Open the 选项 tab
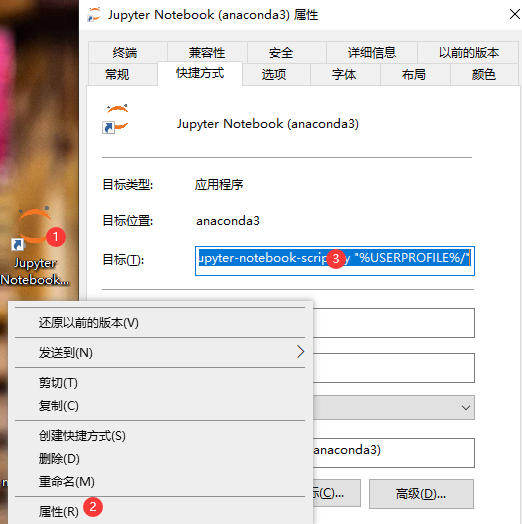This screenshot has width=522, height=524. (274, 74)
